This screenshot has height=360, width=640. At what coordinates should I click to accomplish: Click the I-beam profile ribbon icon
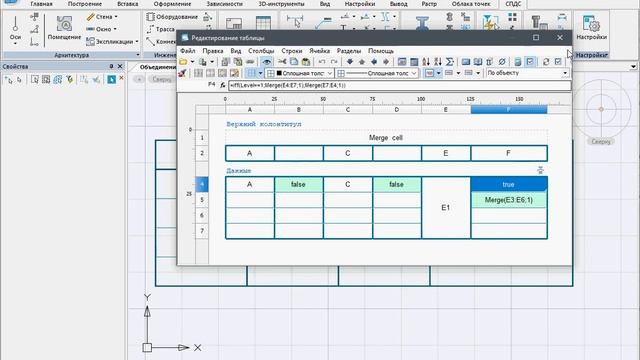422,23
